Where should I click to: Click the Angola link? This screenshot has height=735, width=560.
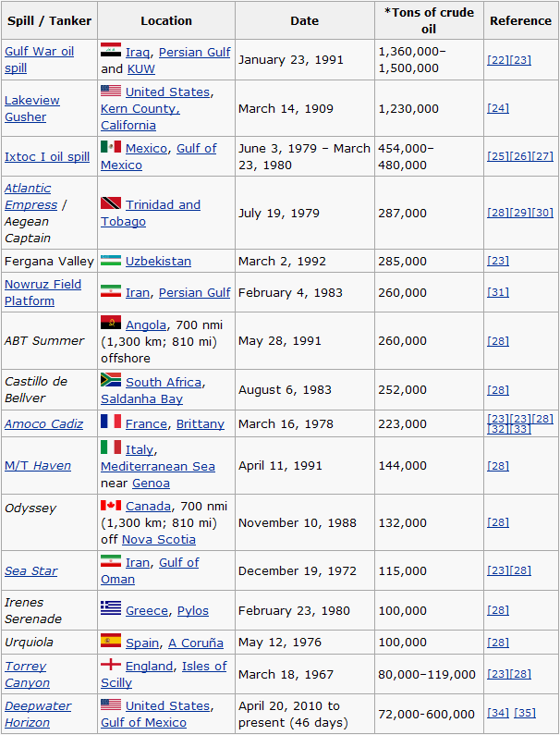[x=146, y=325]
